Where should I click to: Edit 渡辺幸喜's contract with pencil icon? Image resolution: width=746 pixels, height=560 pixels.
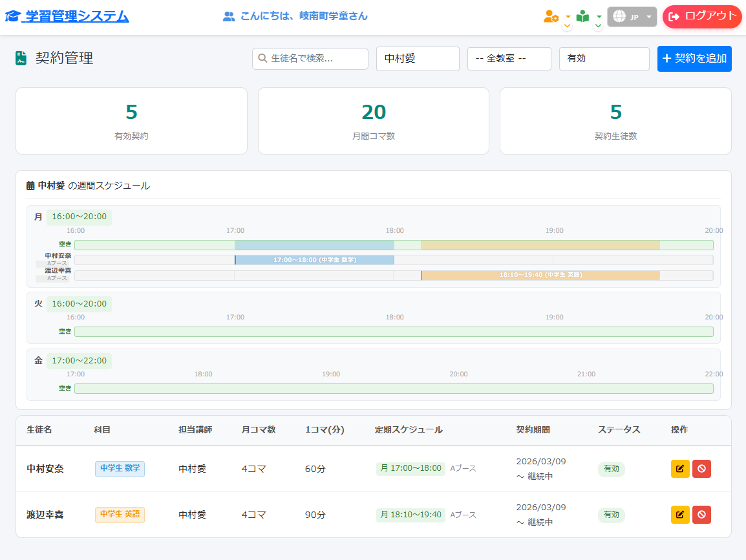coord(680,515)
